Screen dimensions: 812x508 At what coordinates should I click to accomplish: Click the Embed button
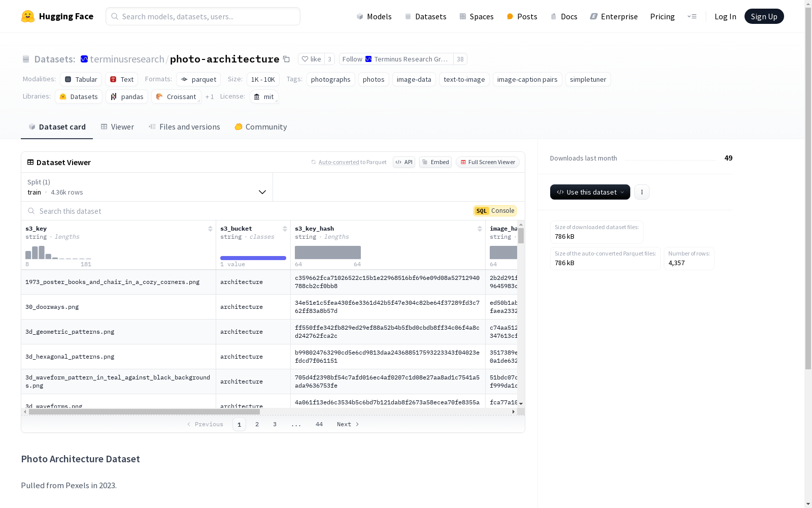click(435, 162)
